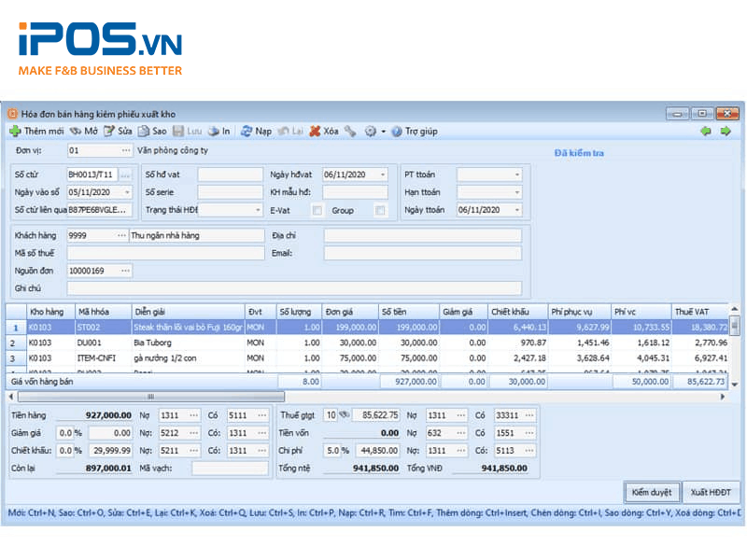This screenshot has width=747, height=560.
Task: Click the Thêm mới (add new) toolbar icon
Action: pyautogui.click(x=16, y=132)
